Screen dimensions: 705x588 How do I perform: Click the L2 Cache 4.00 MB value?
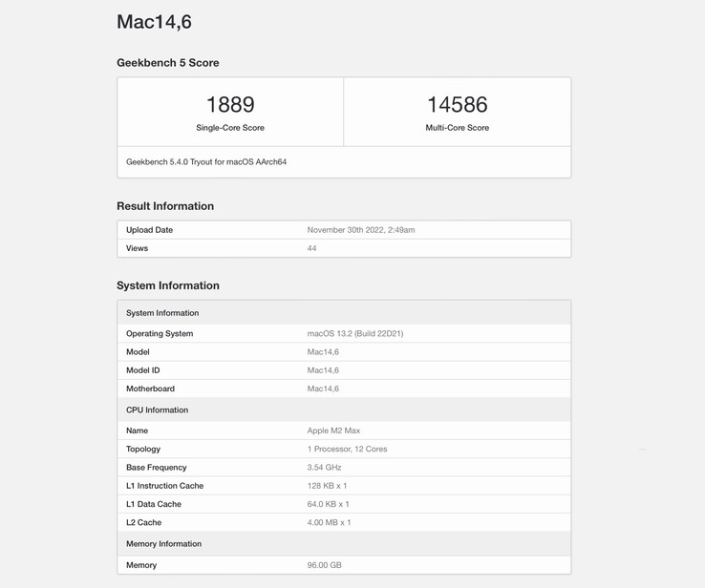click(x=329, y=522)
